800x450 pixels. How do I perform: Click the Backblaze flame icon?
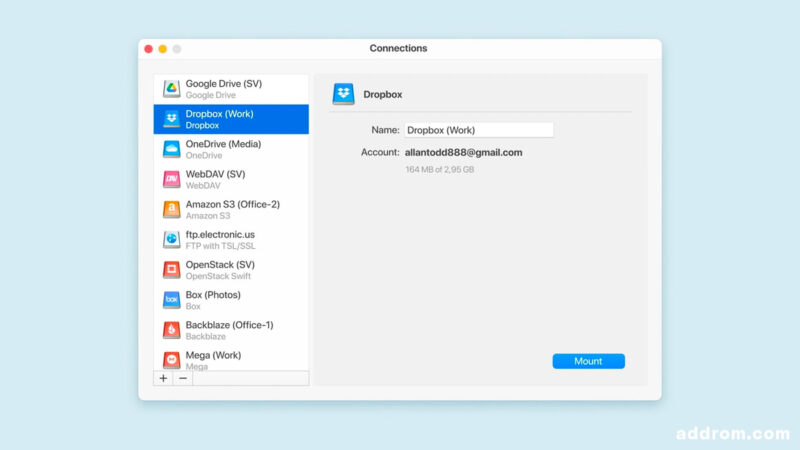click(171, 329)
